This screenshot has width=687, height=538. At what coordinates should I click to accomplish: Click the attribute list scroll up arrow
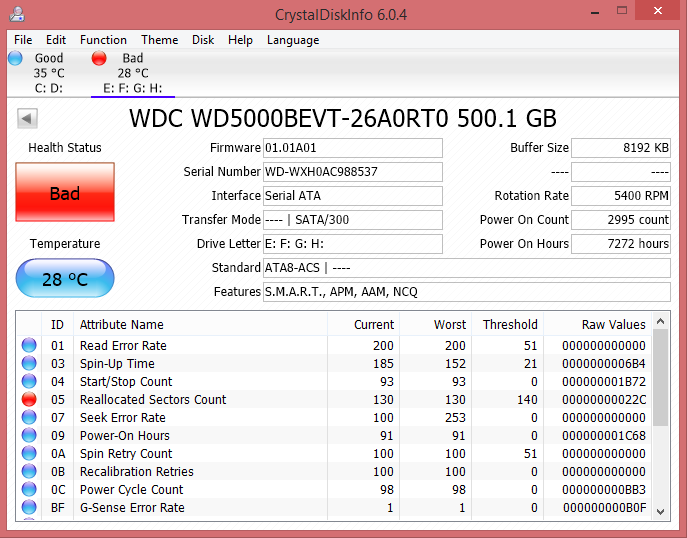pyautogui.click(x=661, y=322)
